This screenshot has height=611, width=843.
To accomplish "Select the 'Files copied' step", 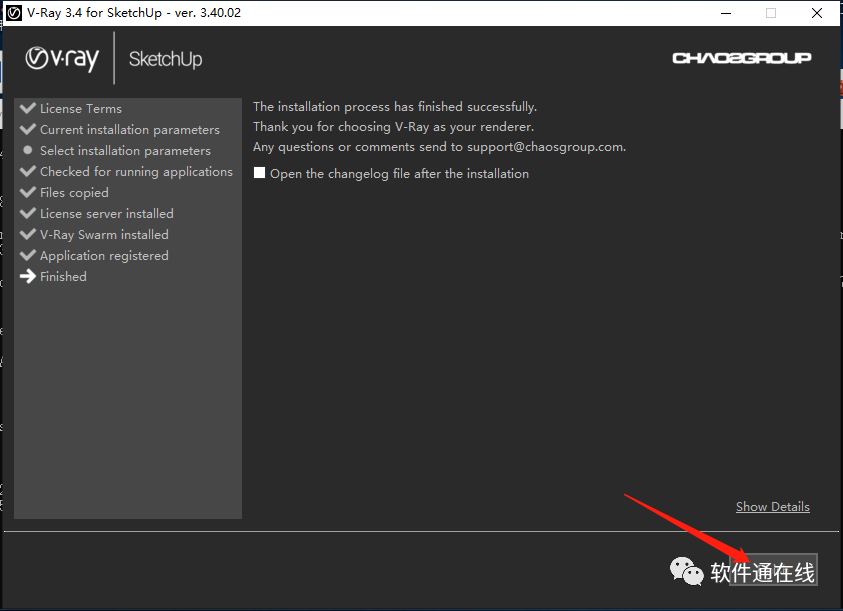I will 74,193.
